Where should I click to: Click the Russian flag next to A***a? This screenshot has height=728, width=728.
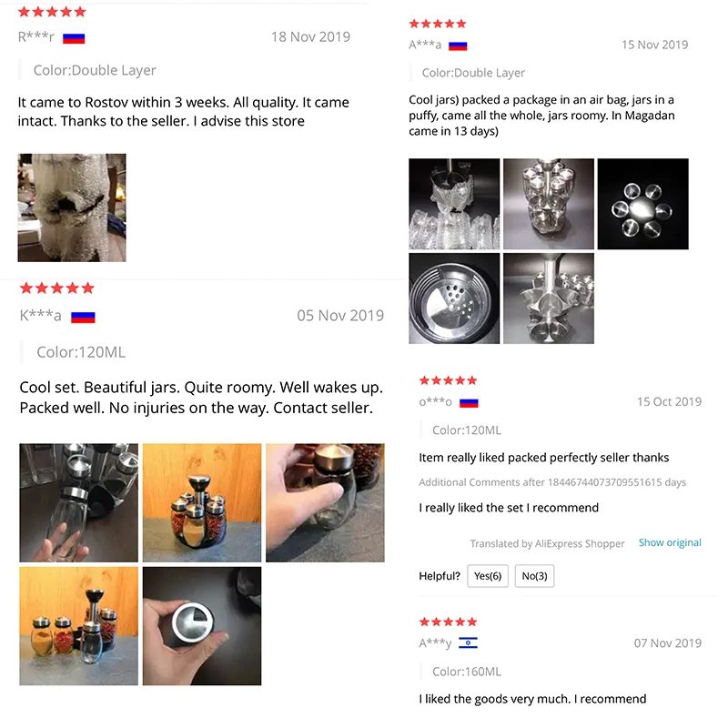[458, 45]
